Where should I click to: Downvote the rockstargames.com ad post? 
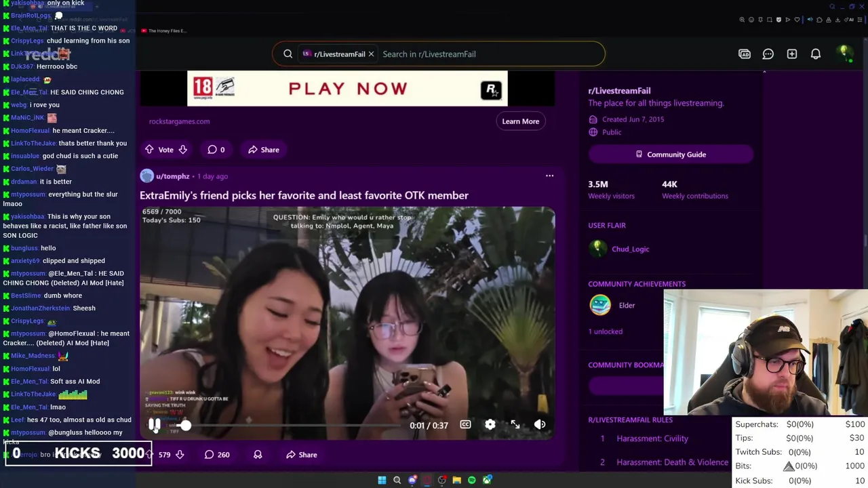click(x=183, y=150)
